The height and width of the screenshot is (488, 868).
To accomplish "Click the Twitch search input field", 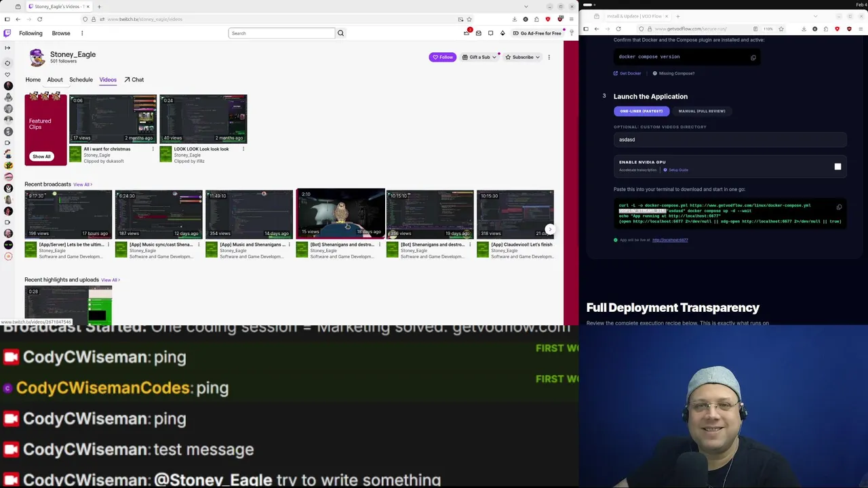I will (x=282, y=33).
